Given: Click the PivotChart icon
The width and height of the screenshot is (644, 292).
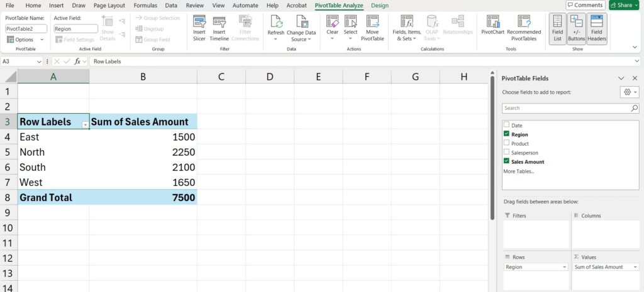Looking at the screenshot, I should (x=492, y=22).
